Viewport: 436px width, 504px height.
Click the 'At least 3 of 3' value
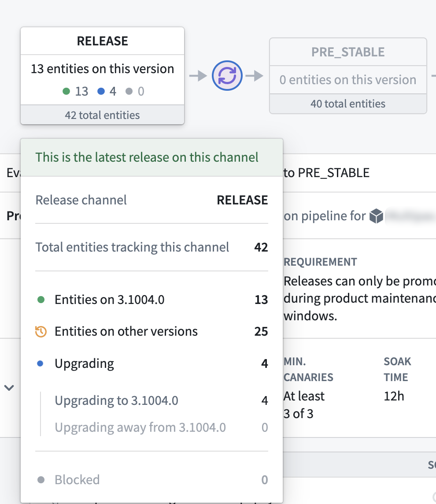(304, 405)
